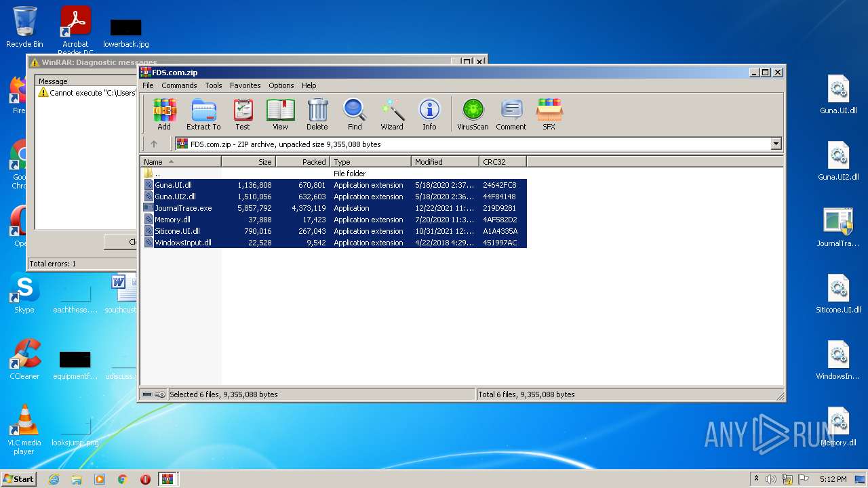The height and width of the screenshot is (488, 868).
Task: Open the Help menu
Action: [x=309, y=85]
